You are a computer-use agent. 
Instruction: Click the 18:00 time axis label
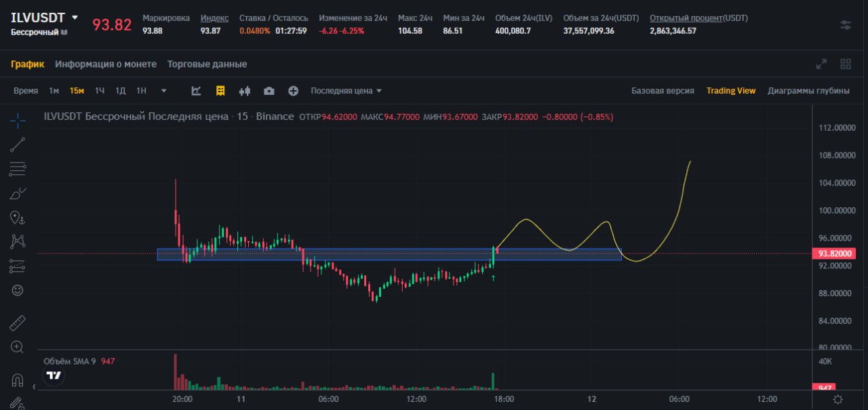504,399
